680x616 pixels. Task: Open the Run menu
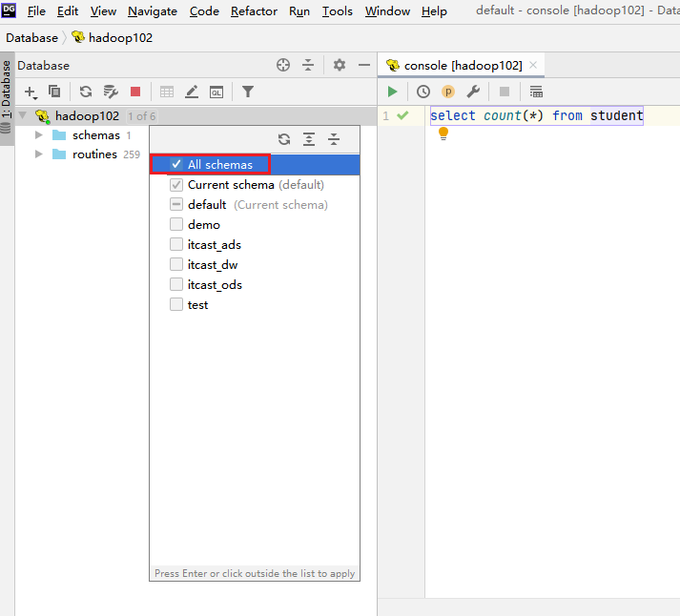(x=299, y=10)
